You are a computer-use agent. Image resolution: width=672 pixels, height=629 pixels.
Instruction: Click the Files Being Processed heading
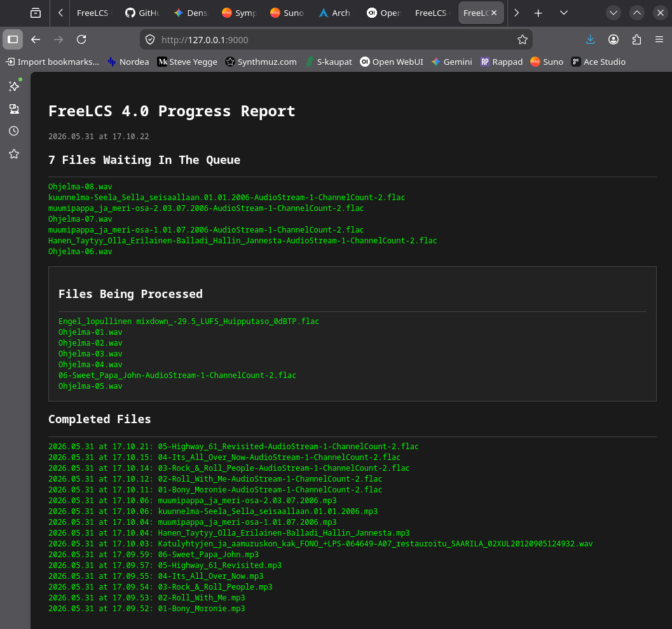coord(131,294)
